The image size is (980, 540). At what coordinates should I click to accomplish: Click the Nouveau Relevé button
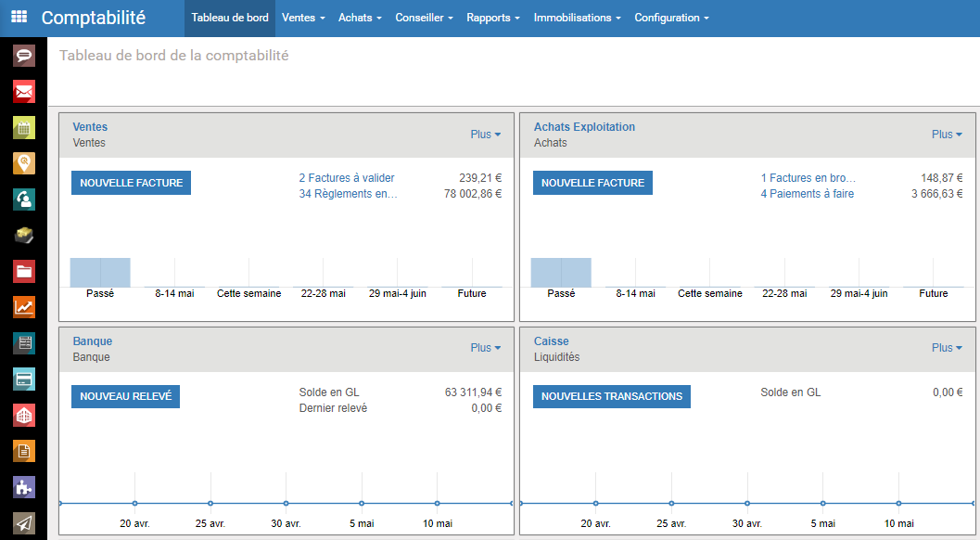(125, 397)
